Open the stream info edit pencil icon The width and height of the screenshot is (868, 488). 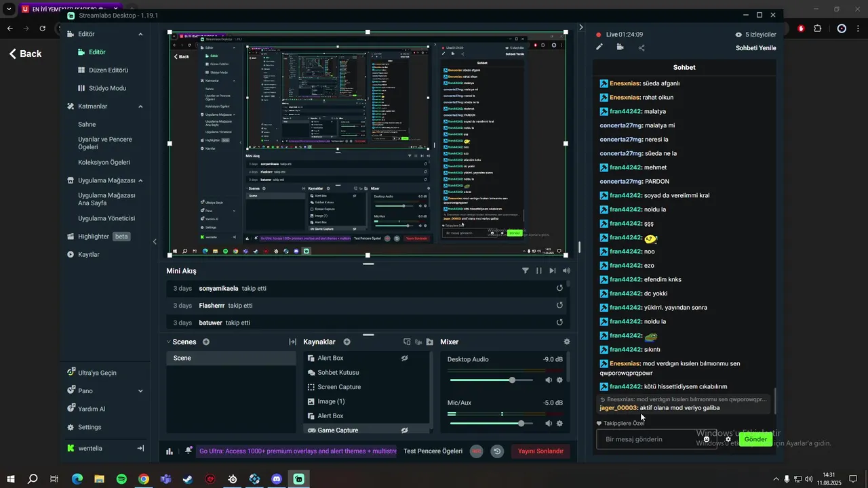click(599, 47)
